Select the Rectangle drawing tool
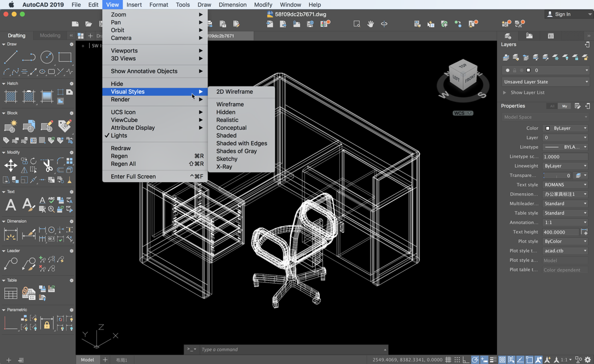594x364 pixels. point(65,57)
